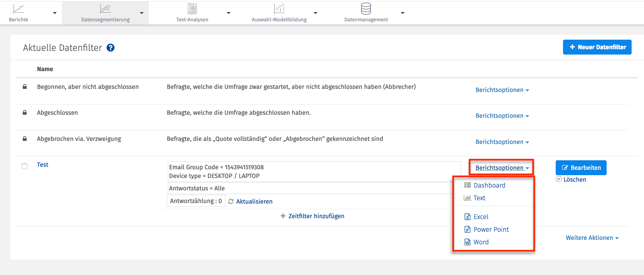Open Berichtsoptionen for Begonnen, aber nicht abgeschlossen
Screen dimensions: 644x275
(x=502, y=90)
